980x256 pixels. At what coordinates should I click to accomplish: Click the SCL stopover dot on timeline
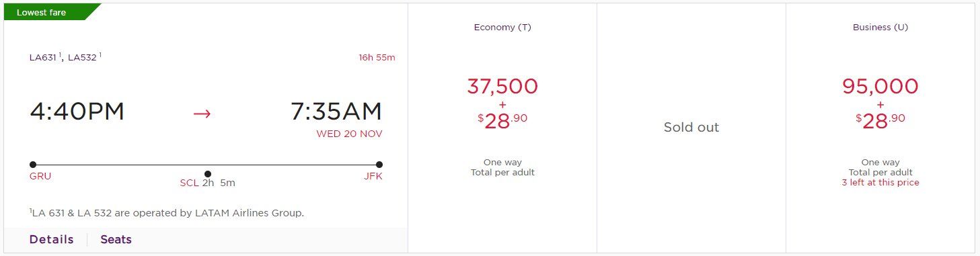coord(207,174)
